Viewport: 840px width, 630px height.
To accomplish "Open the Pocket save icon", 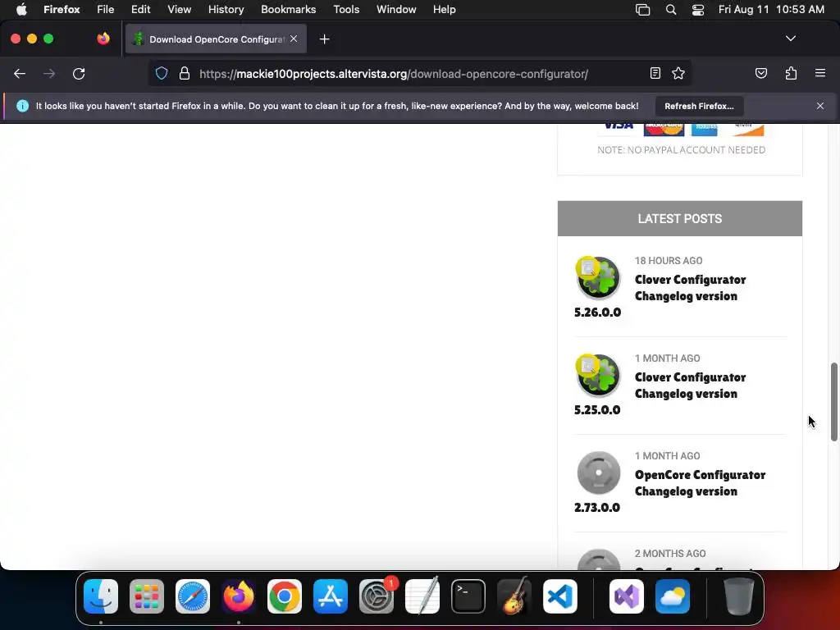I will point(760,73).
